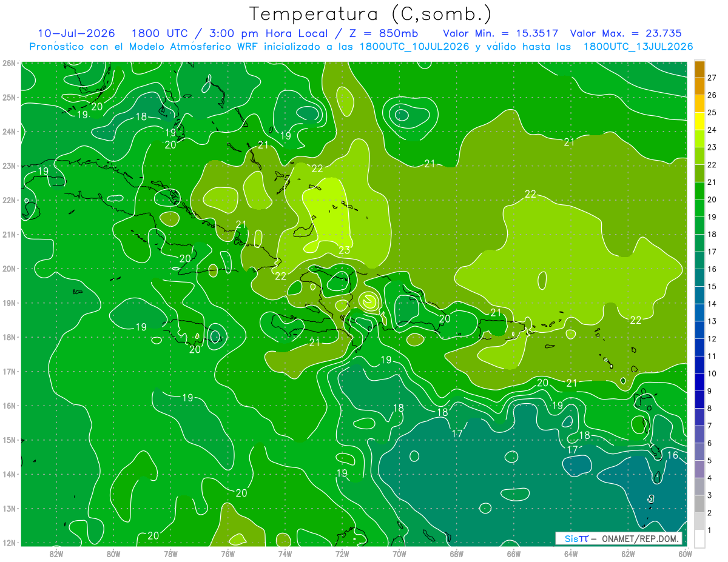Click the '25N' latitude axis label

point(9,97)
